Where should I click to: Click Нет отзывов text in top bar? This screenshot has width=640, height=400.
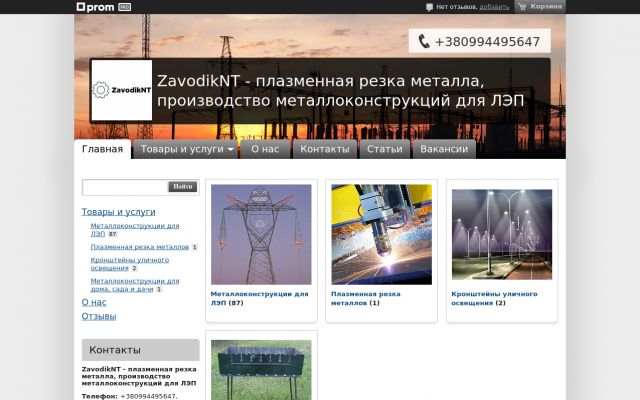tap(457, 7)
